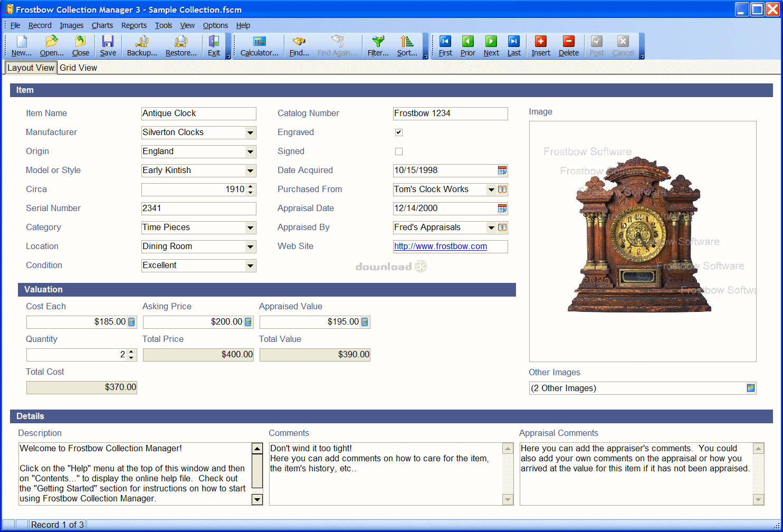Check the Signed checkbox

(399, 151)
